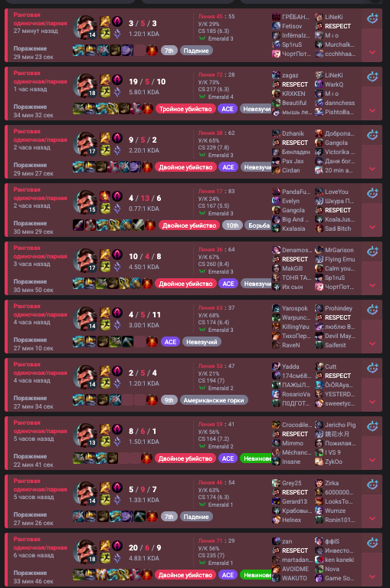Expand the 20/6/9 match details chevron
Image resolution: width=390 pixels, height=588 pixels.
point(372,577)
